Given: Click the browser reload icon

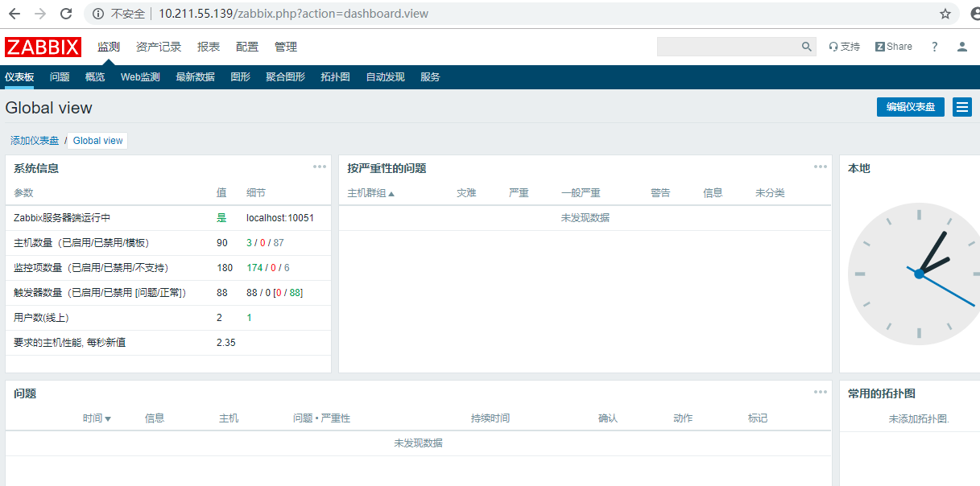Looking at the screenshot, I should [x=66, y=14].
